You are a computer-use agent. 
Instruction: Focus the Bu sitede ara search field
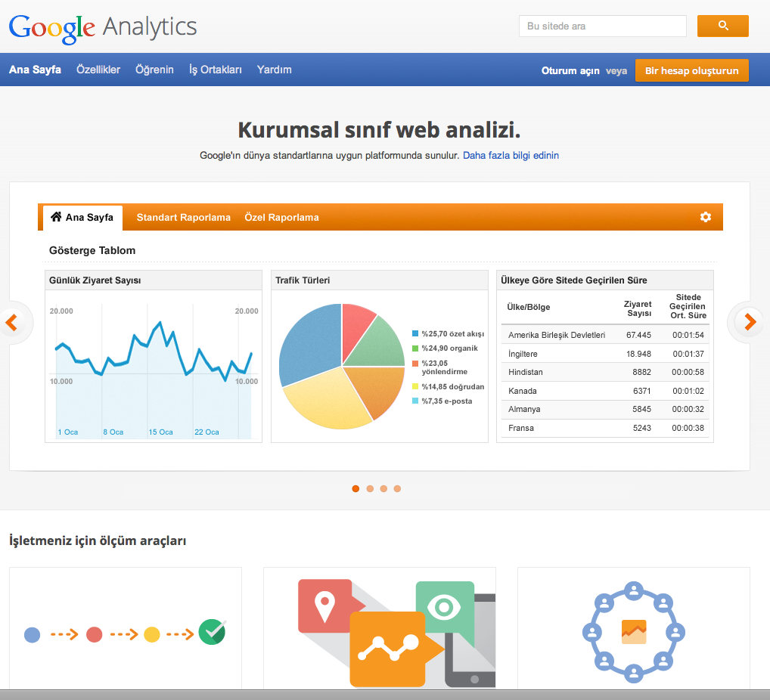(603, 26)
